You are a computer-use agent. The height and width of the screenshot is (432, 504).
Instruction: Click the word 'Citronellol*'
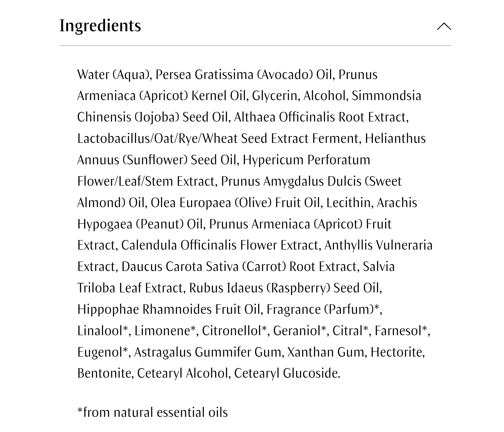point(234,331)
